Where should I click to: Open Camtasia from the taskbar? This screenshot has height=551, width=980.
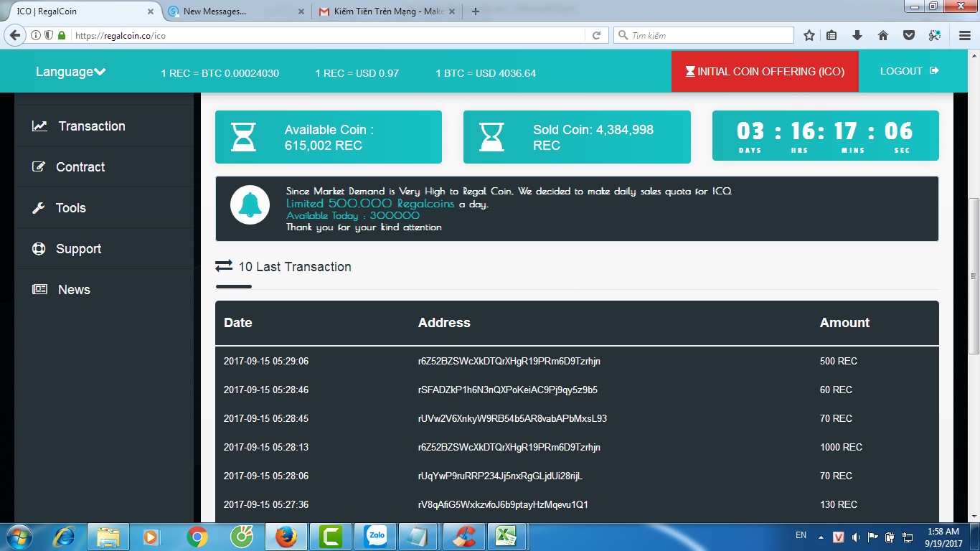331,536
